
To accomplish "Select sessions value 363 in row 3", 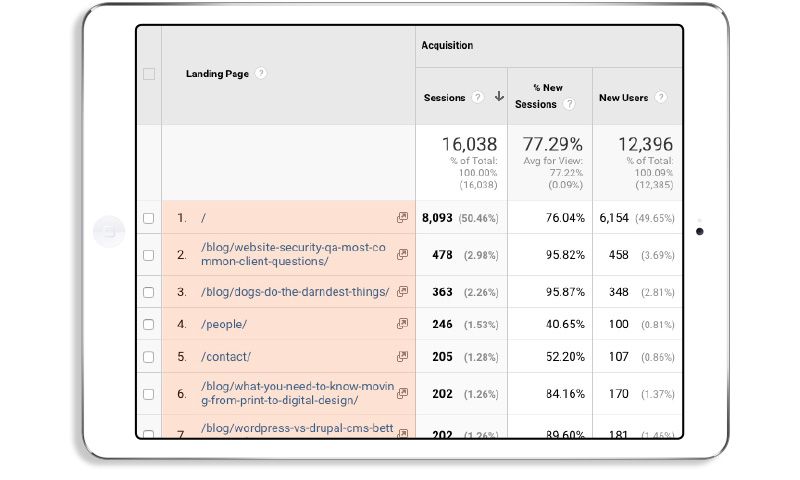I will click(442, 292).
